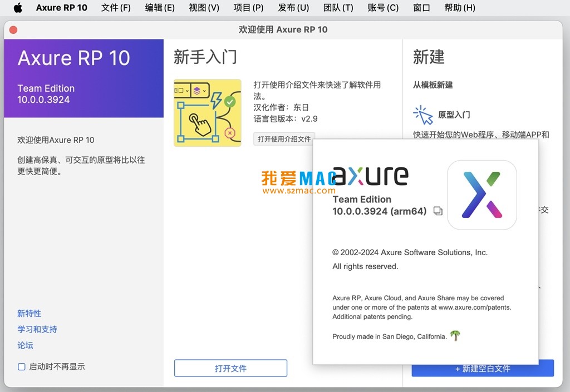The height and width of the screenshot is (392, 570).
Task: Open the 团队 (T) menu
Action: [338, 8]
